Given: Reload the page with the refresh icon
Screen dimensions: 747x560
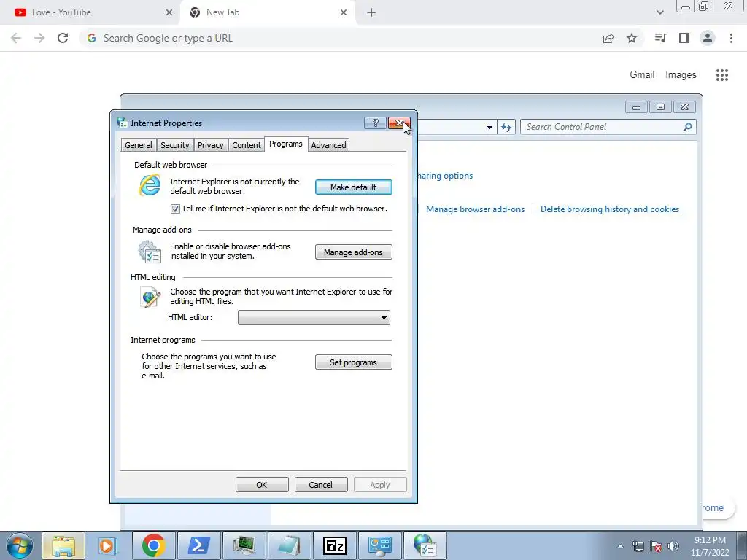Looking at the screenshot, I should (63, 38).
